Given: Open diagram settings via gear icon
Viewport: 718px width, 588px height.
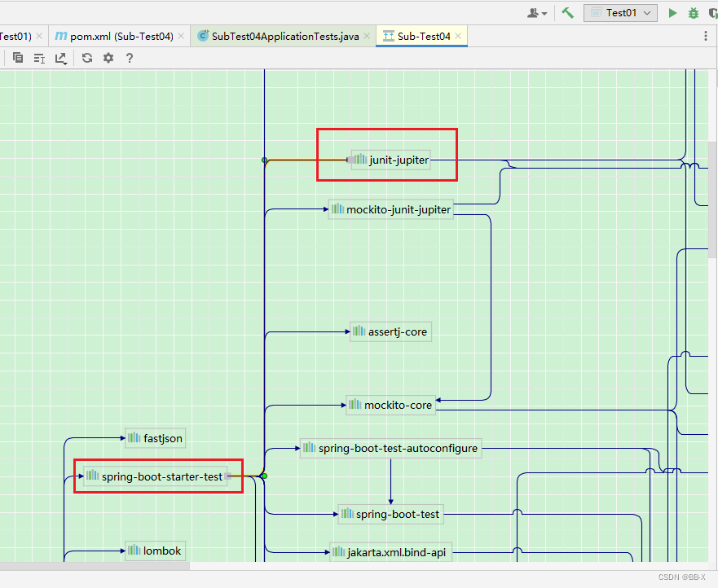Looking at the screenshot, I should [108, 58].
